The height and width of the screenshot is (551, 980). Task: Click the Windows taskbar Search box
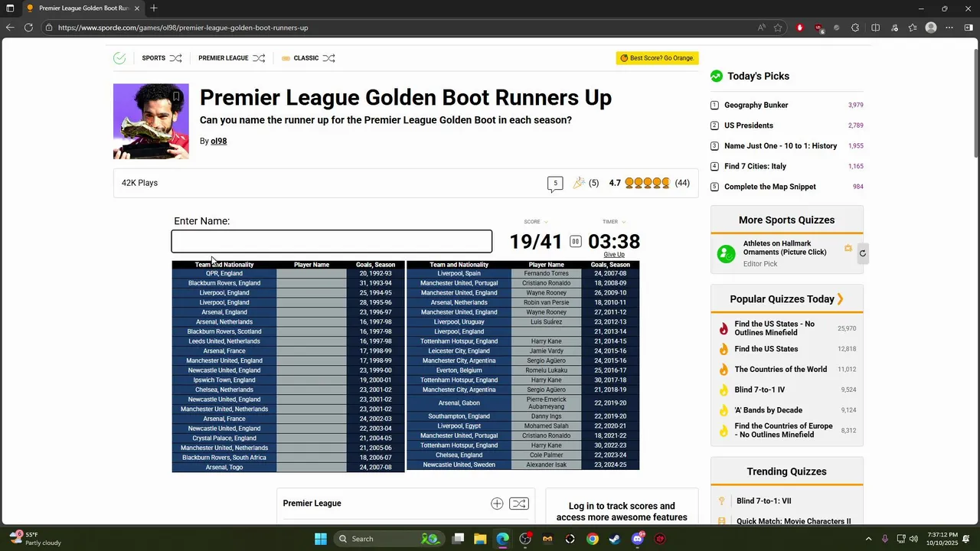point(389,539)
